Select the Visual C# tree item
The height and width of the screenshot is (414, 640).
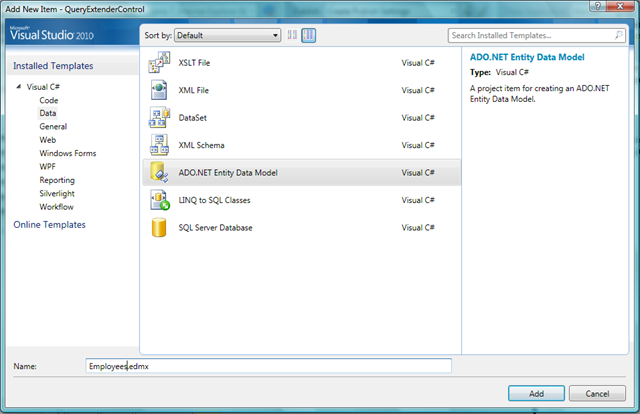pyautogui.click(x=43, y=87)
